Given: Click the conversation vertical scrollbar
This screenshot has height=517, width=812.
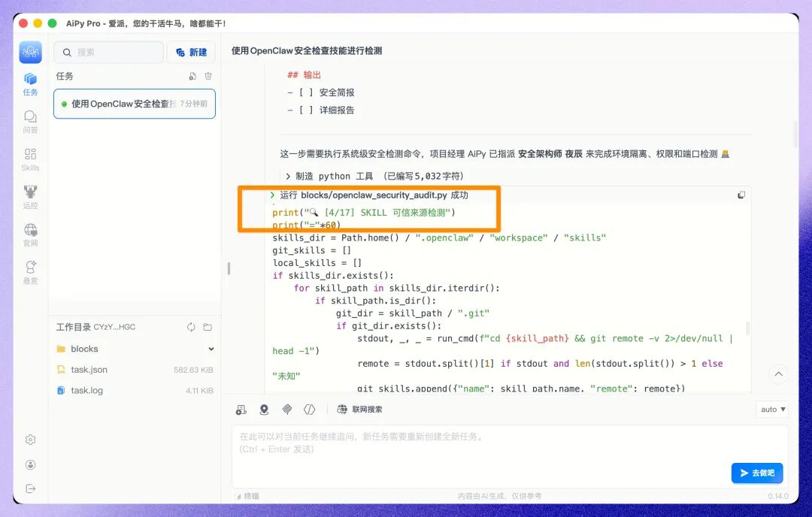Looking at the screenshot, I should tap(795, 134).
